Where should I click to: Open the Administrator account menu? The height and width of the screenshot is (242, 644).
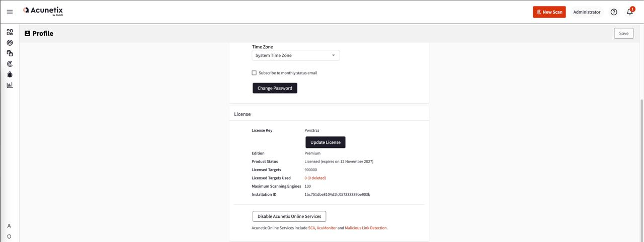(x=587, y=12)
